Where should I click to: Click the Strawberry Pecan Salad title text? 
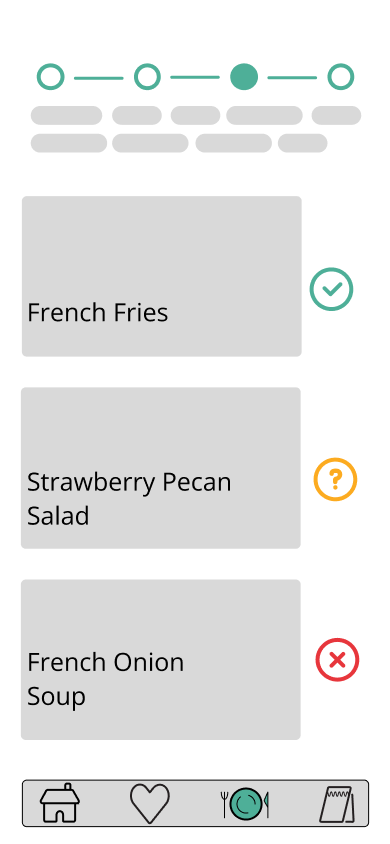pos(129,499)
